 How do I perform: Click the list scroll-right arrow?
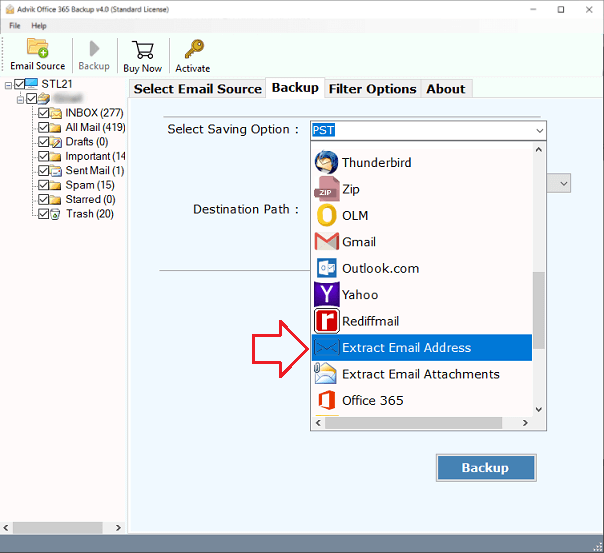click(x=525, y=423)
